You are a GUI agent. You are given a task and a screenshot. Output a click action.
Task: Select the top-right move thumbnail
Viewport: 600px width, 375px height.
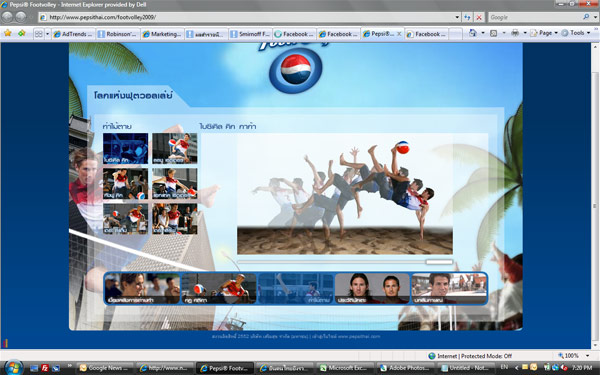point(175,148)
